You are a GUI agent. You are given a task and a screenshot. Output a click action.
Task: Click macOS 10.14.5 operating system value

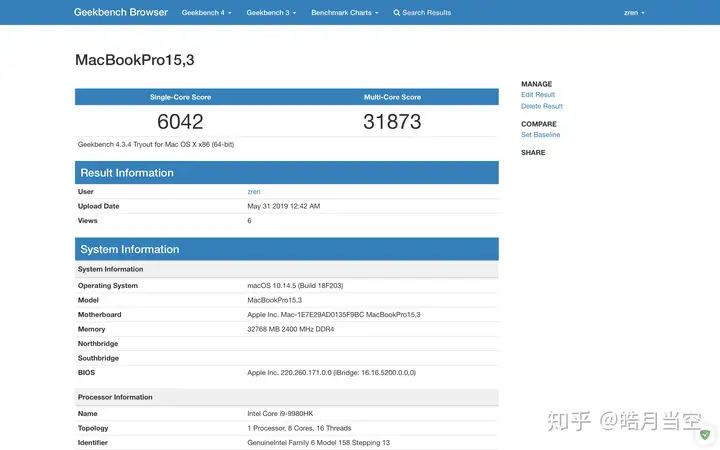[295, 286]
